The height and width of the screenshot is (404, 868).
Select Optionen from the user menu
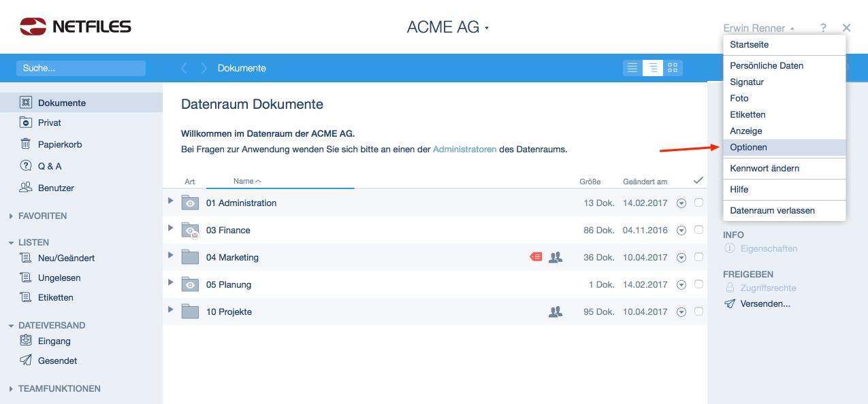point(748,147)
